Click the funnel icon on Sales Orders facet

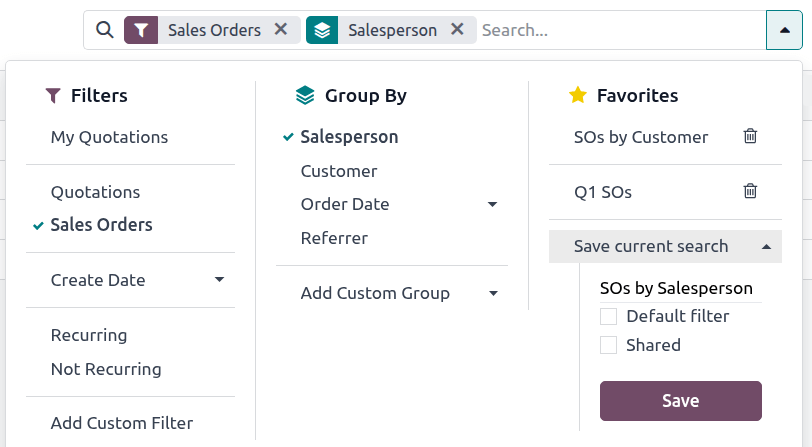pyautogui.click(x=141, y=30)
